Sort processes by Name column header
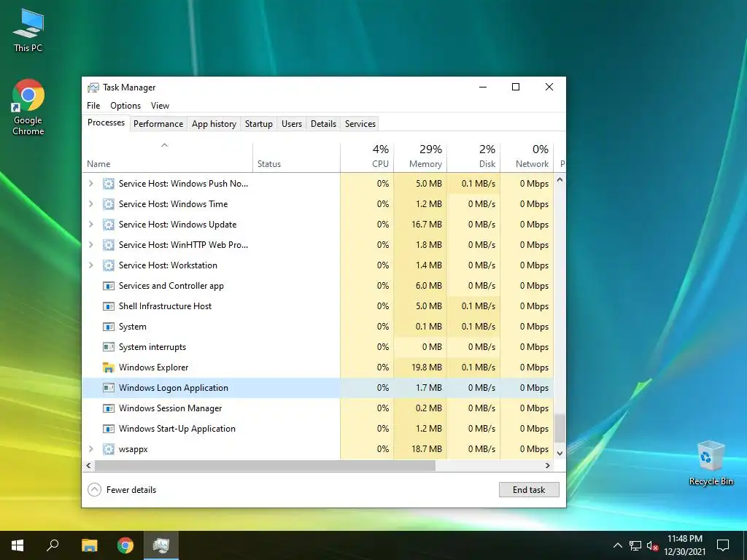This screenshot has height=560, width=747. [x=167, y=157]
